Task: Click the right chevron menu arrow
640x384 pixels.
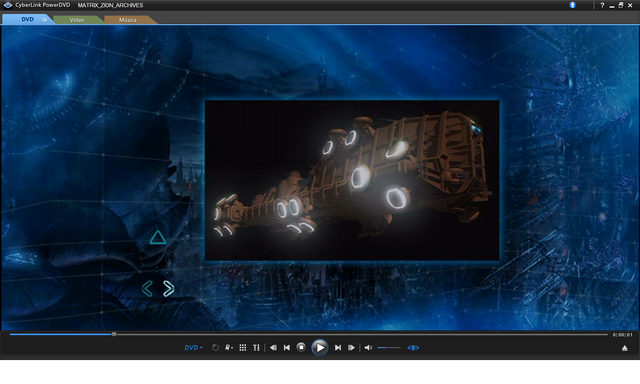Action: [x=169, y=289]
